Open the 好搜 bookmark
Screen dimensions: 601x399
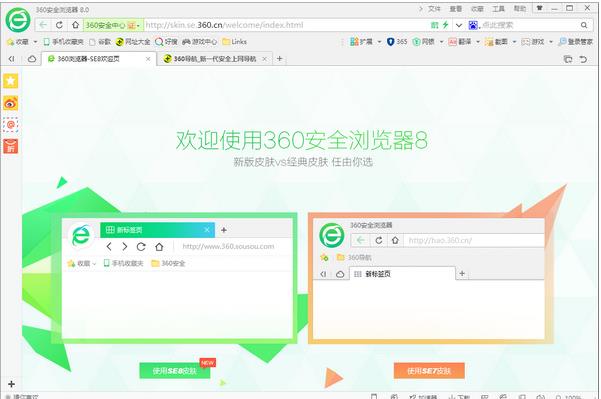coord(166,42)
